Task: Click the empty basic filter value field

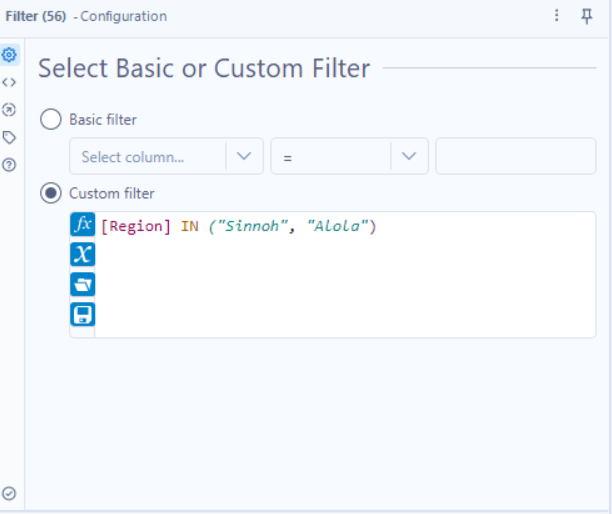Action: click(515, 157)
